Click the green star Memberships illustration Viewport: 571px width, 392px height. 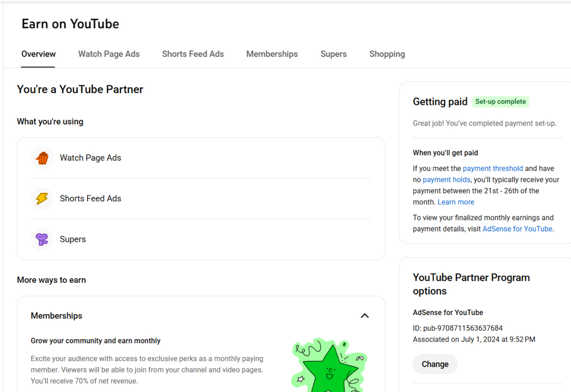tap(328, 366)
